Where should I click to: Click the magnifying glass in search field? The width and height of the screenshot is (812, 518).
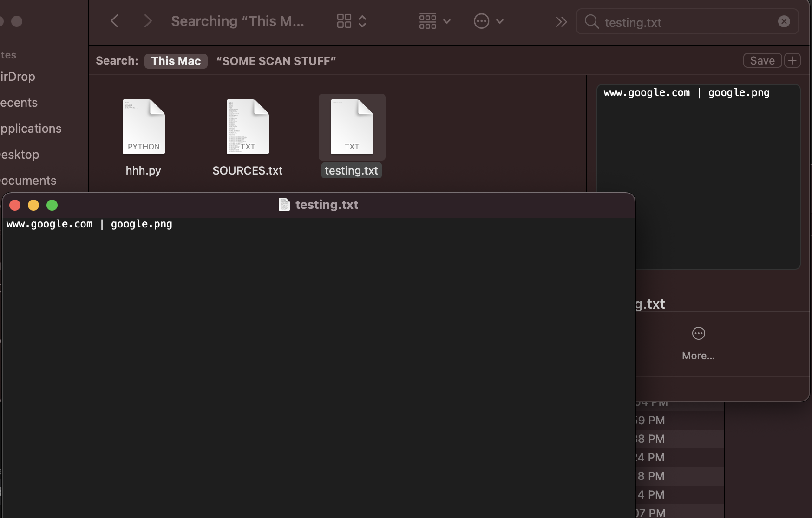click(591, 22)
